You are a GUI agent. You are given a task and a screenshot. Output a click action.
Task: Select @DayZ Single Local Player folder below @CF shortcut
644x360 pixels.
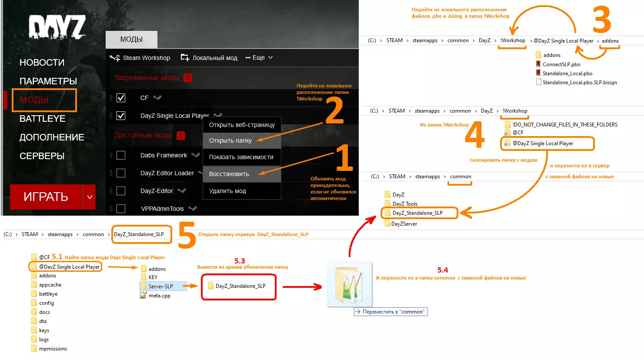click(x=539, y=143)
